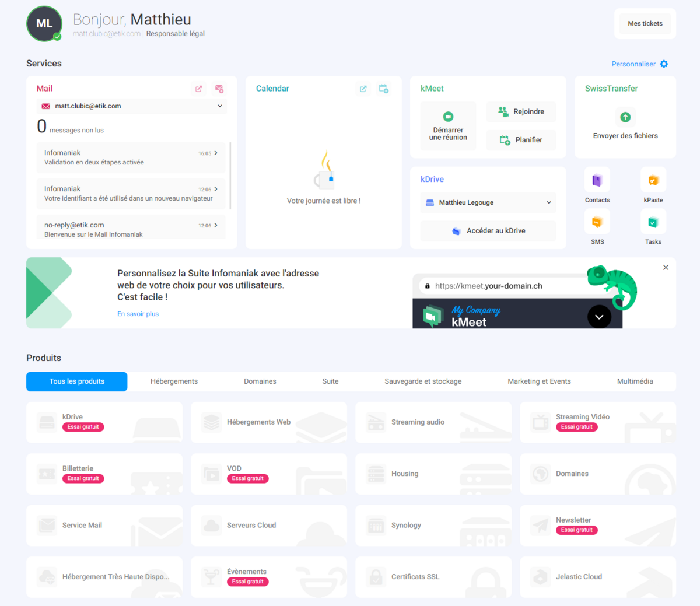Click Démarrer une réunion button
The height and width of the screenshot is (606, 700).
pos(448,126)
